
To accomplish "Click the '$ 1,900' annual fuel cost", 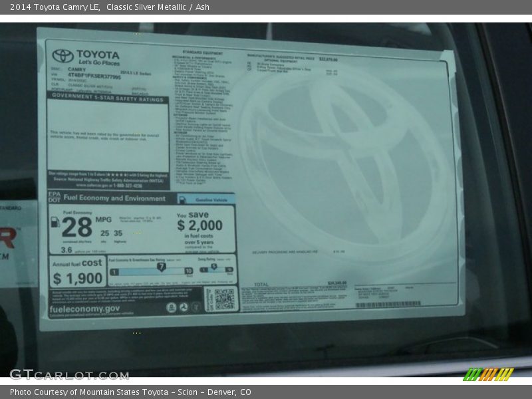I will tap(78, 279).
